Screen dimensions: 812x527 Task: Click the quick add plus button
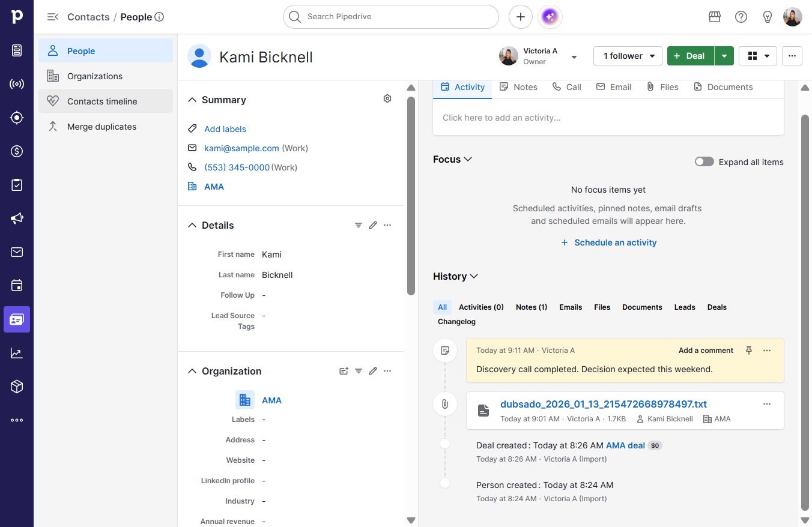pyautogui.click(x=521, y=17)
